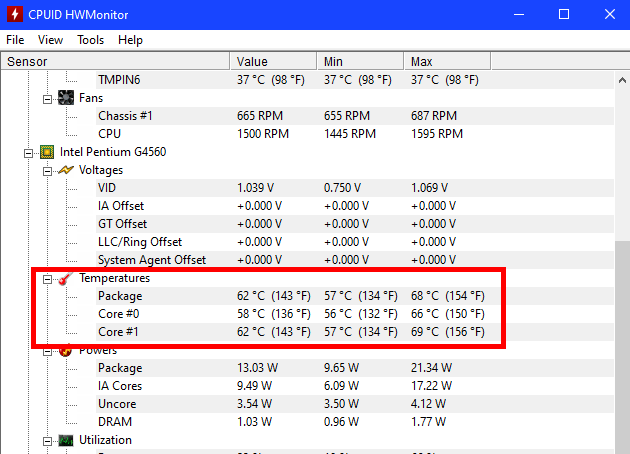Click the 1595 RPM max value

click(x=437, y=134)
